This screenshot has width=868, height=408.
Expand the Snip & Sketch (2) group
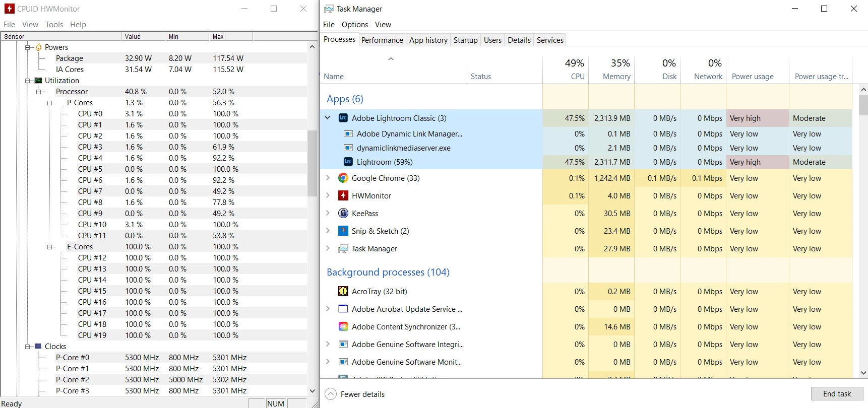tap(328, 231)
